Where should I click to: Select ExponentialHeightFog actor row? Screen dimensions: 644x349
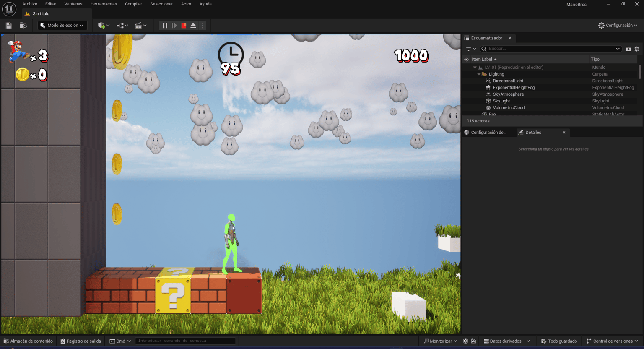click(514, 88)
